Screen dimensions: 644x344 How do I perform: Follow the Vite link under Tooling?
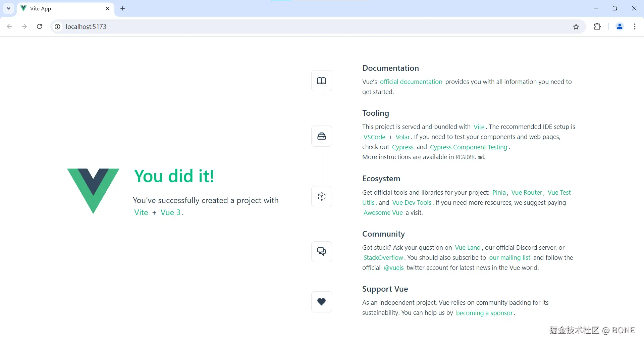[x=479, y=127]
